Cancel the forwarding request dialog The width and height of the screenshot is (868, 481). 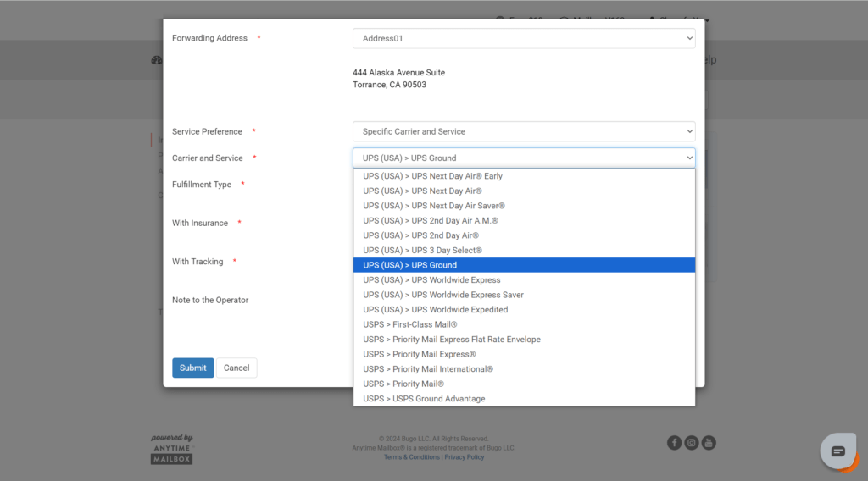coord(236,368)
